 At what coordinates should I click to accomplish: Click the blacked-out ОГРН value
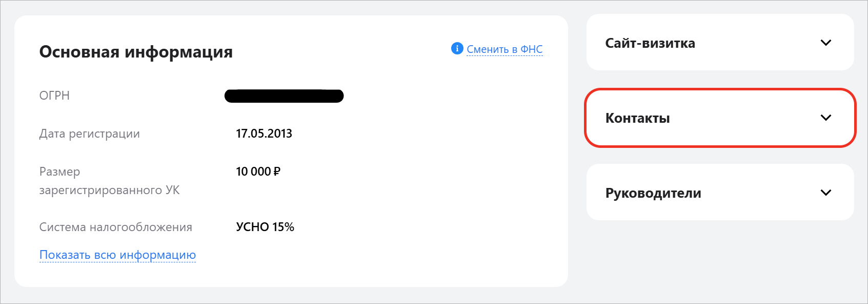tap(284, 96)
